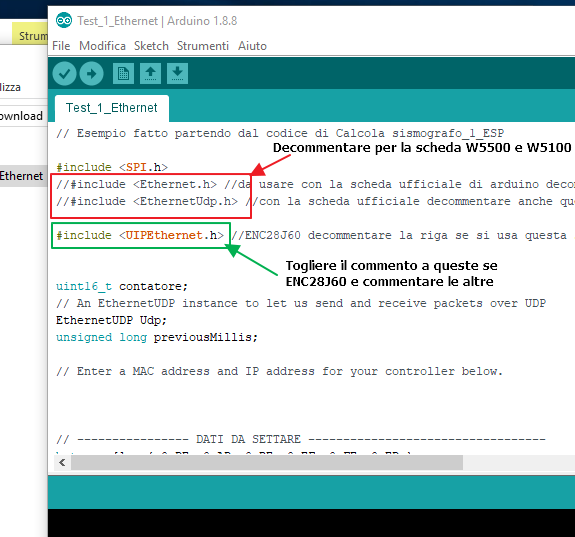The height and width of the screenshot is (537, 575).
Task: Click 'ownload' item in the background window
Action: tap(21, 116)
